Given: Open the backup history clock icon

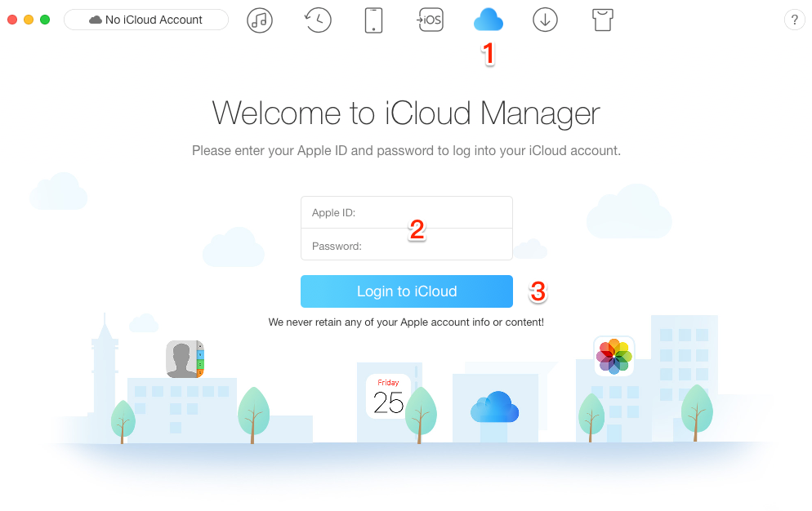Looking at the screenshot, I should coord(317,20).
